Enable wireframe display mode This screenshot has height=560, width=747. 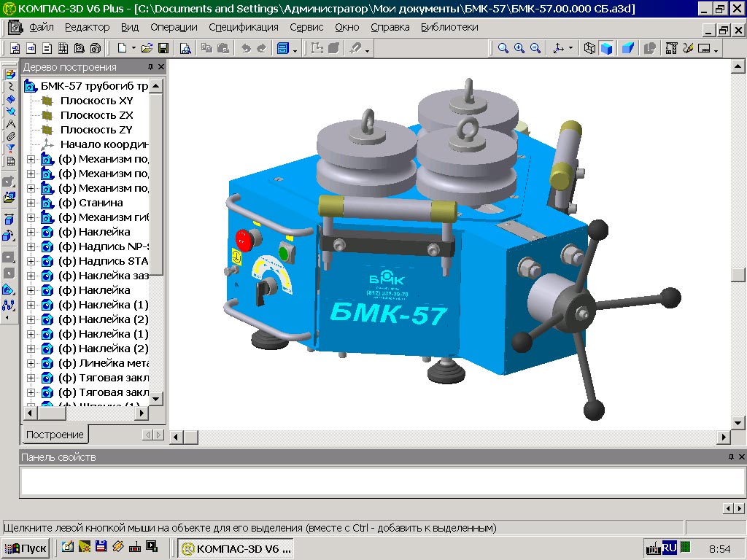pyautogui.click(x=589, y=48)
